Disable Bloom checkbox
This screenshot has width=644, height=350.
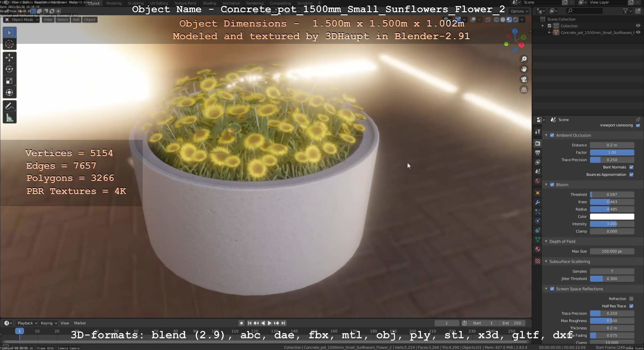tap(552, 185)
